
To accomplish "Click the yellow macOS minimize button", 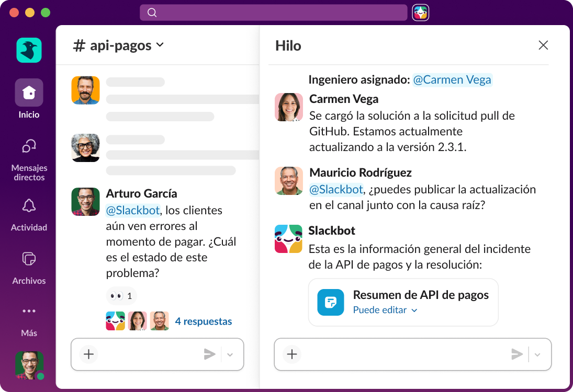I will [30, 13].
